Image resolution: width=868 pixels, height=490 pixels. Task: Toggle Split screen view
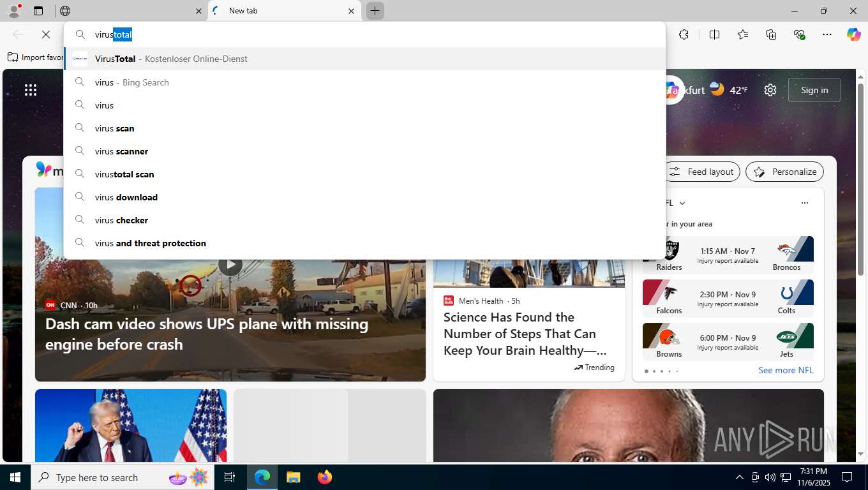point(714,34)
